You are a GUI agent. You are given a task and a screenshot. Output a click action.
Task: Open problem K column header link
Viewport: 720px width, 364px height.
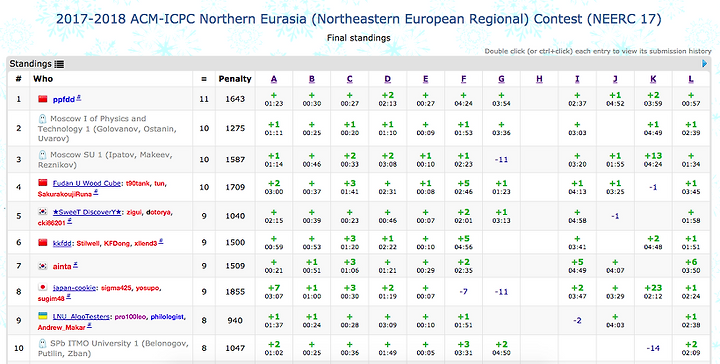(653, 79)
